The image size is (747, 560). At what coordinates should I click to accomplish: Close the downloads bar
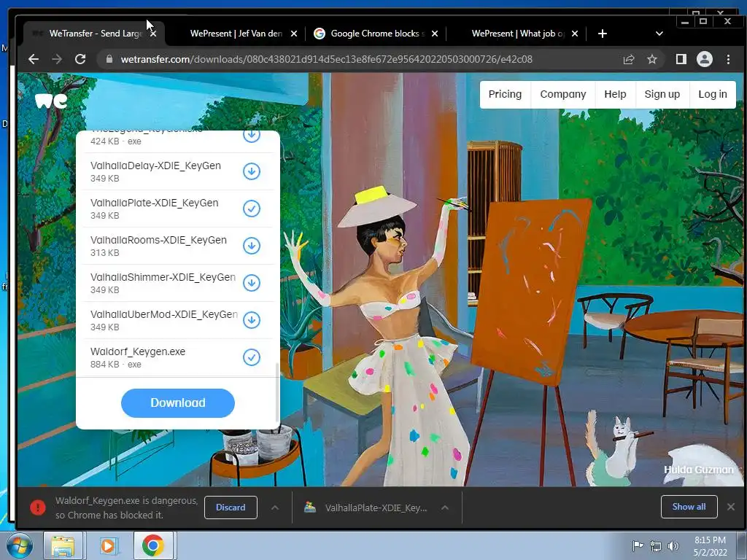pyautogui.click(x=731, y=507)
